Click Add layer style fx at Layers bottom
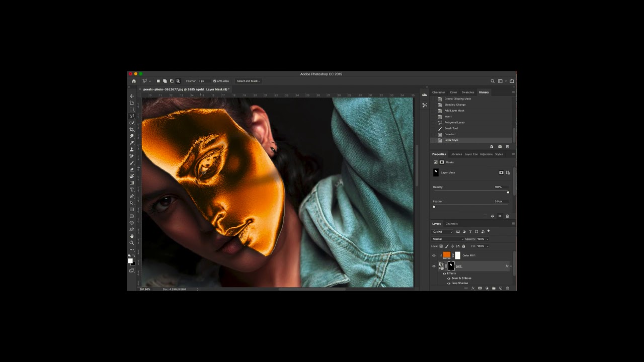Screen dimensions: 644x362 473,288
